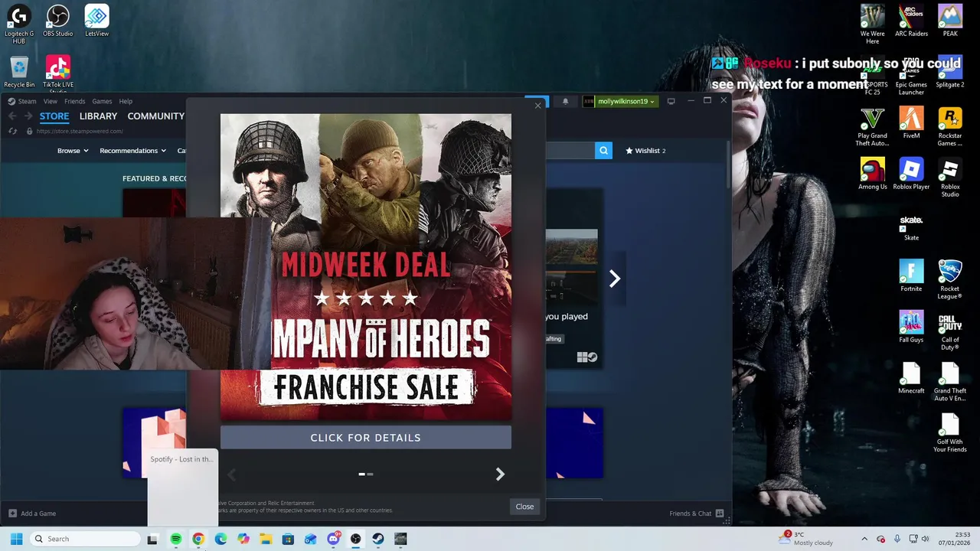The image size is (980, 551).
Task: Open Epic Games Launcher shortcut
Action: click(911, 75)
